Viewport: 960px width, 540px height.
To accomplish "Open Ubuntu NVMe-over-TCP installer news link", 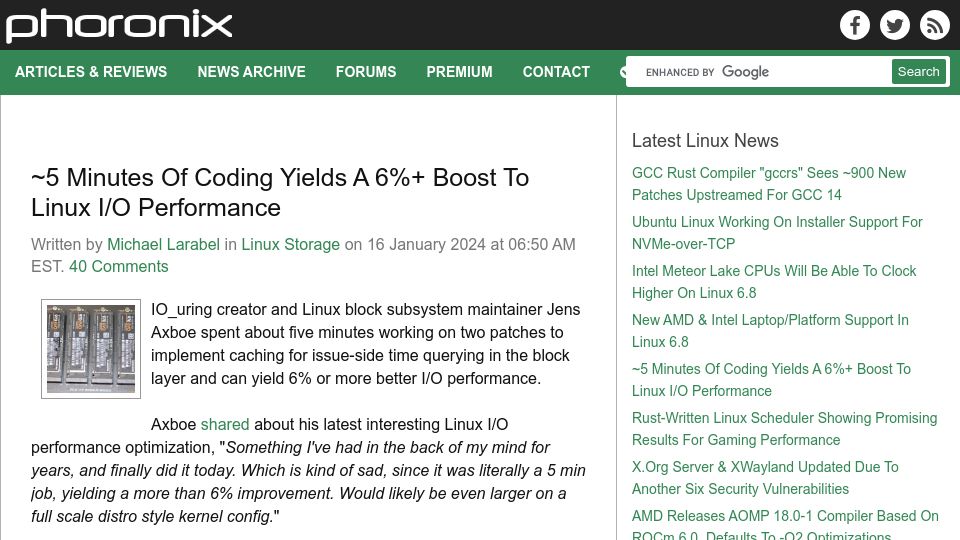I will [777, 233].
